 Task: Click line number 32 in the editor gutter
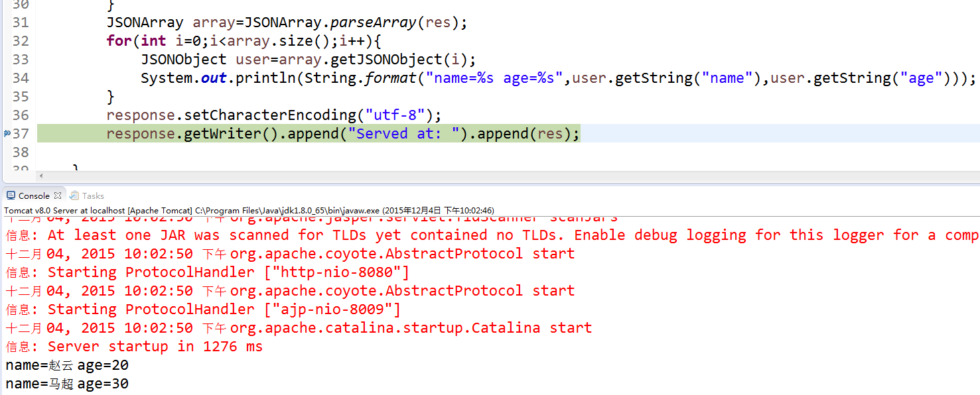tap(21, 40)
